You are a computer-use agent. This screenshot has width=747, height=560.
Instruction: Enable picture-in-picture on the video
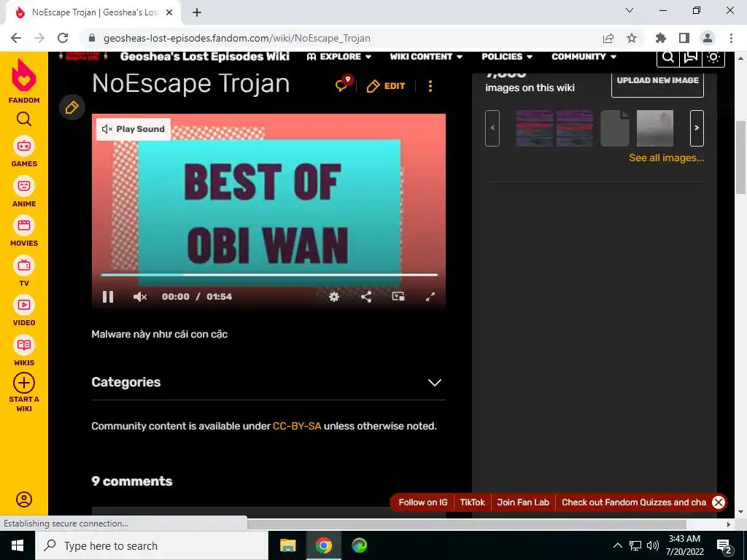[x=398, y=297]
